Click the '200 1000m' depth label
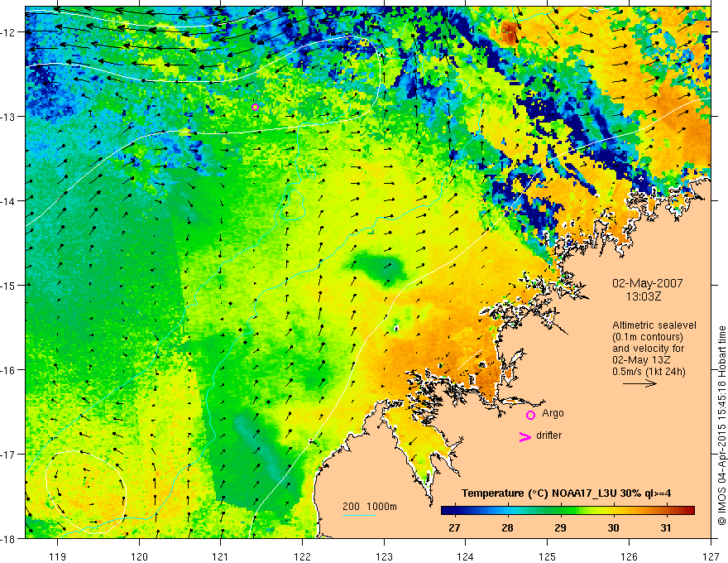The image size is (728, 563). pyautogui.click(x=370, y=507)
